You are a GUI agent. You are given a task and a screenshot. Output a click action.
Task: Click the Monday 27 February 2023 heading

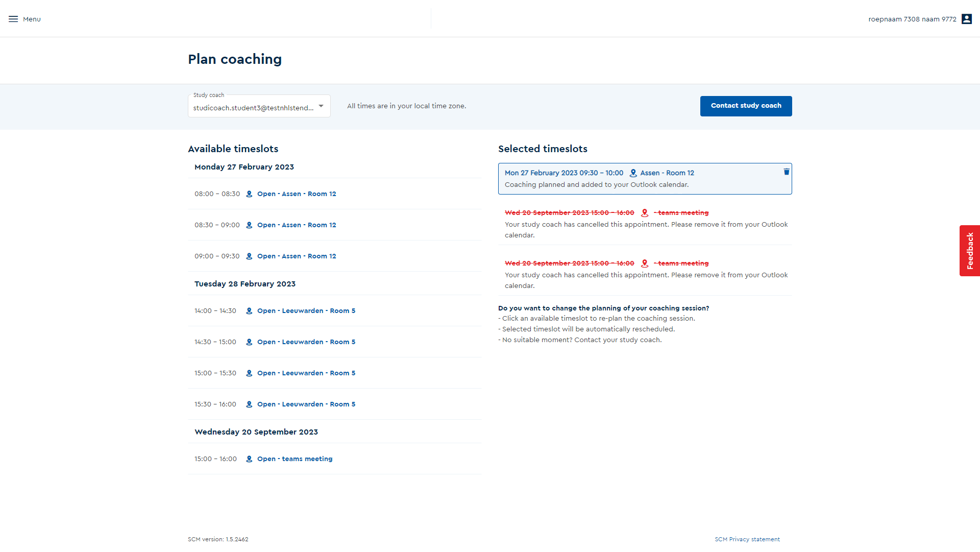(244, 167)
